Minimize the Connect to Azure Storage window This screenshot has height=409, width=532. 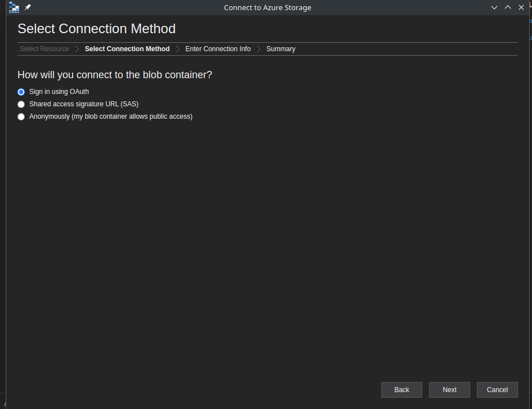[x=494, y=7]
